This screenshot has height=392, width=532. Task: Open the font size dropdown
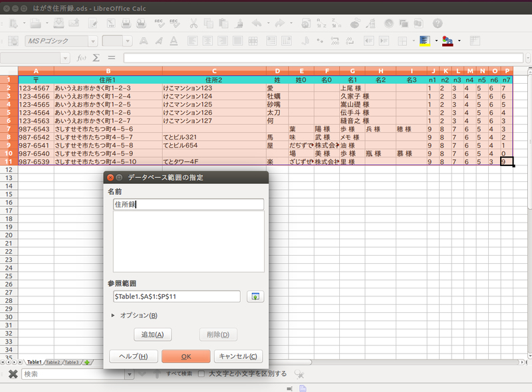tap(128, 41)
